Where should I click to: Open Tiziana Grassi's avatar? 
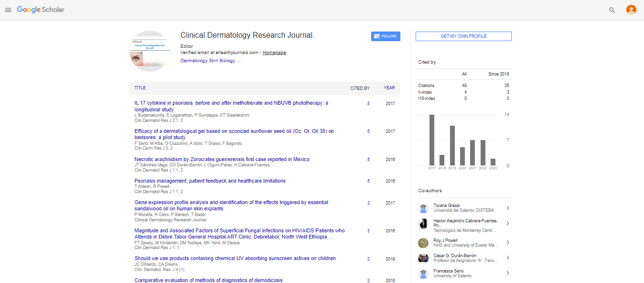coord(423,208)
